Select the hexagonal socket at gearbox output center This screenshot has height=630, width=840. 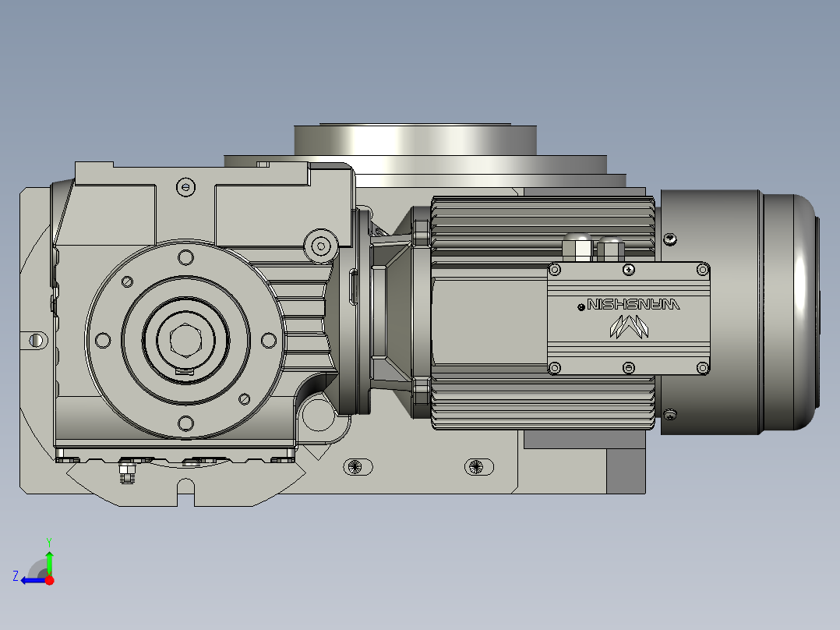[x=185, y=340]
